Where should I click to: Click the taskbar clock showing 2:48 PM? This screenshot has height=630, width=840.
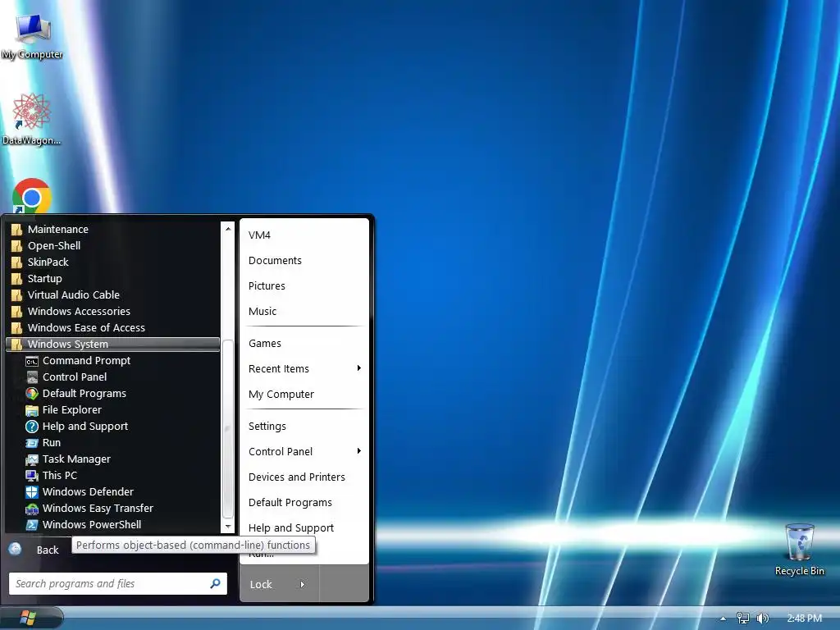coord(804,619)
